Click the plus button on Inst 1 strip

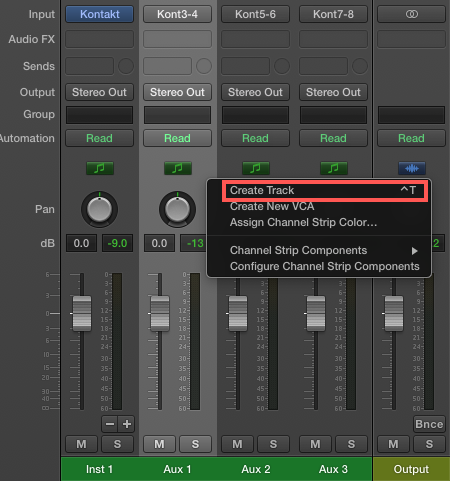[x=126, y=424]
